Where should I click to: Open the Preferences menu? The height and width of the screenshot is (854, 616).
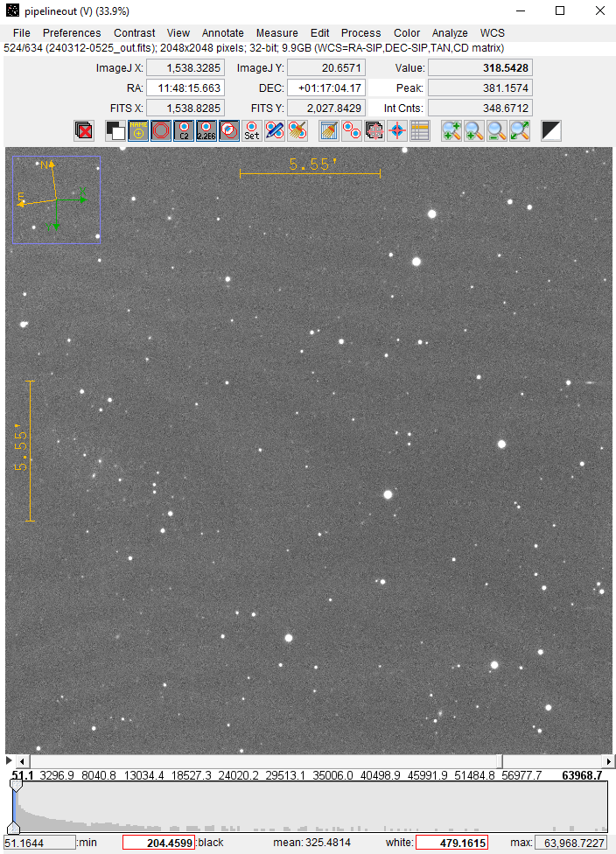[72, 33]
